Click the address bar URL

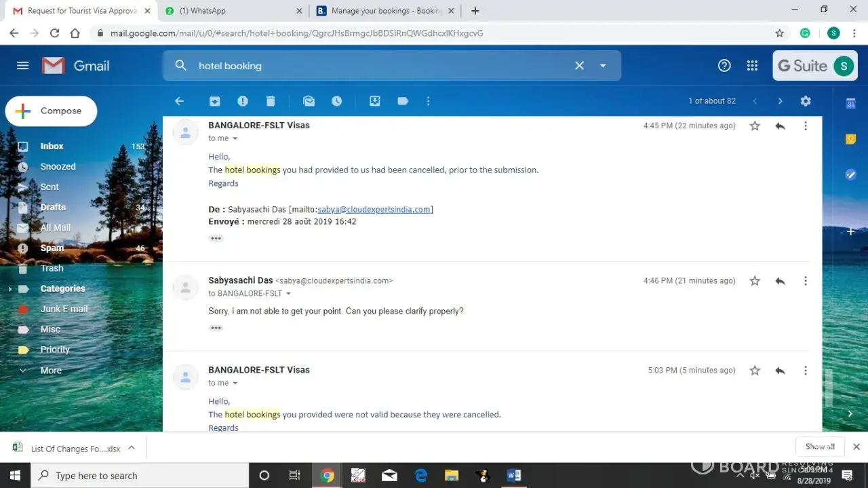click(x=297, y=33)
